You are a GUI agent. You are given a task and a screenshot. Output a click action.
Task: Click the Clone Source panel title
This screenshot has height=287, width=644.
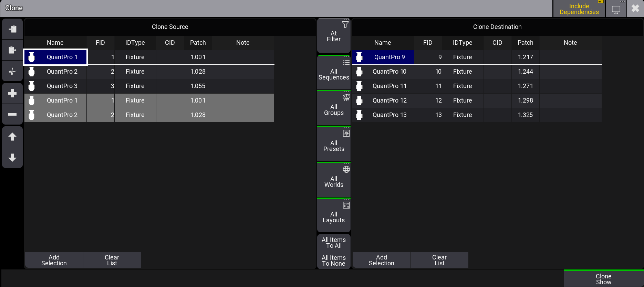tap(170, 27)
